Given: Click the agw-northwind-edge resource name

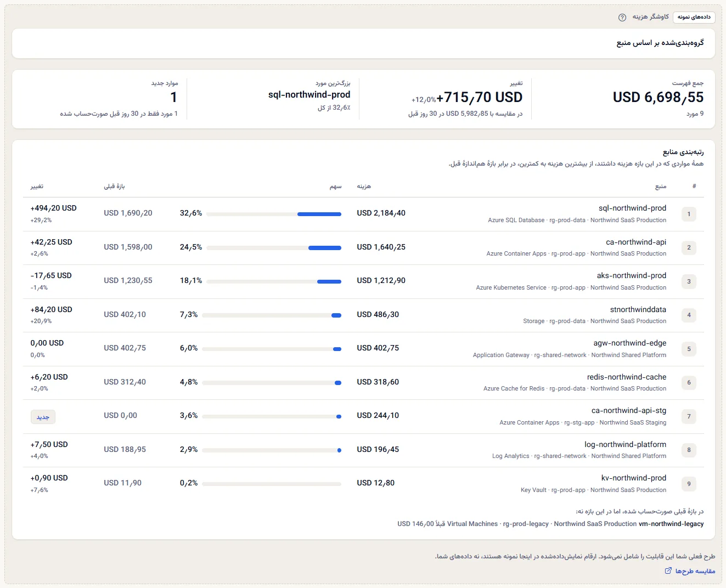Looking at the screenshot, I should 630,343.
